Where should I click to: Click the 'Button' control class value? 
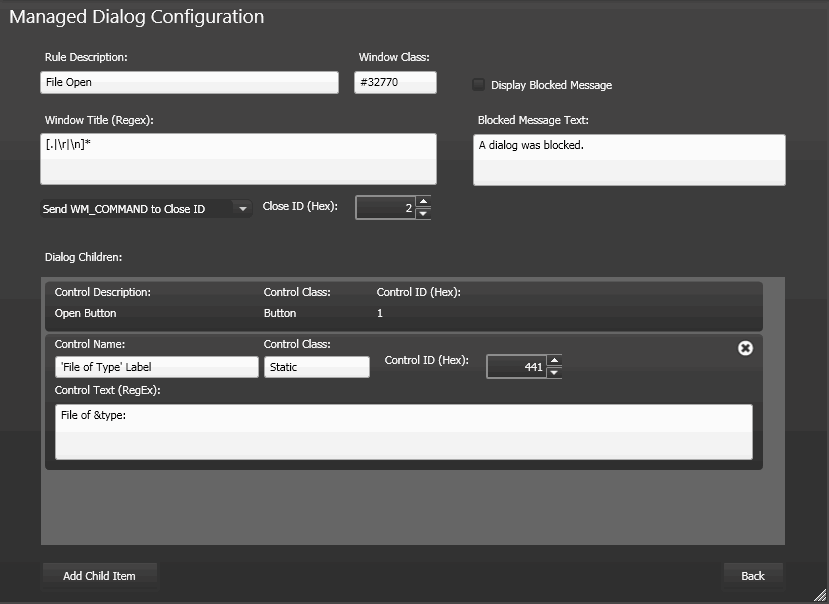click(280, 313)
